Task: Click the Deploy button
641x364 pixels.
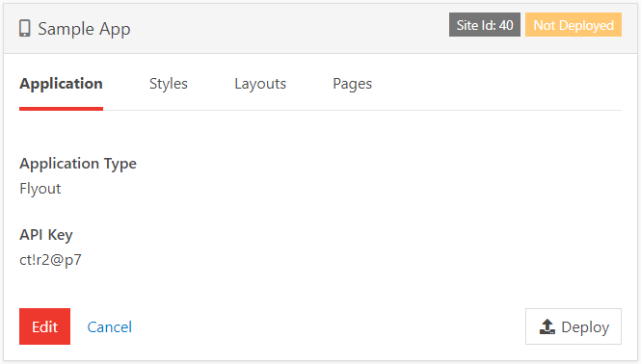Action: [574, 326]
